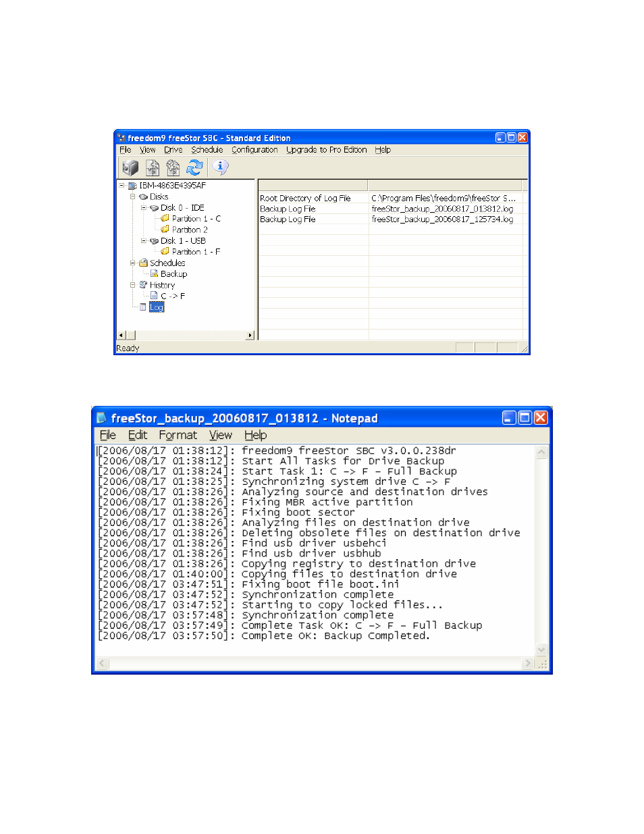
Task: Collapse the Disks tree branch
Action: (133, 197)
